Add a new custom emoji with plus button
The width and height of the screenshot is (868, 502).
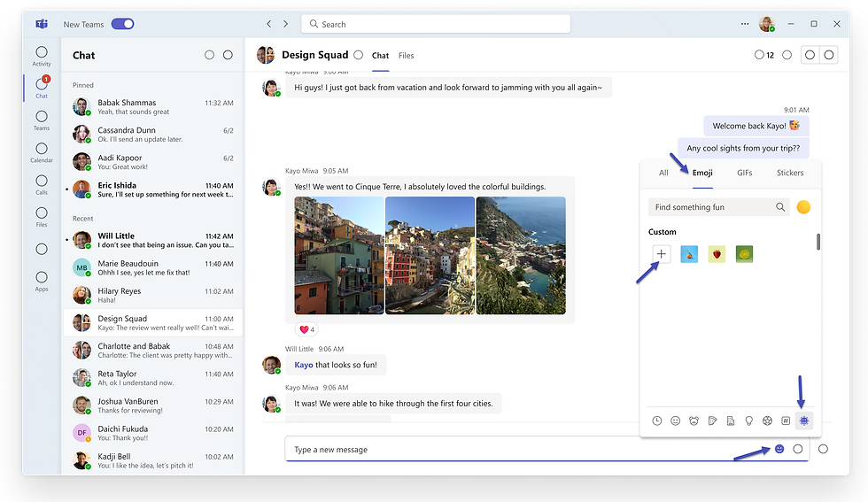661,254
